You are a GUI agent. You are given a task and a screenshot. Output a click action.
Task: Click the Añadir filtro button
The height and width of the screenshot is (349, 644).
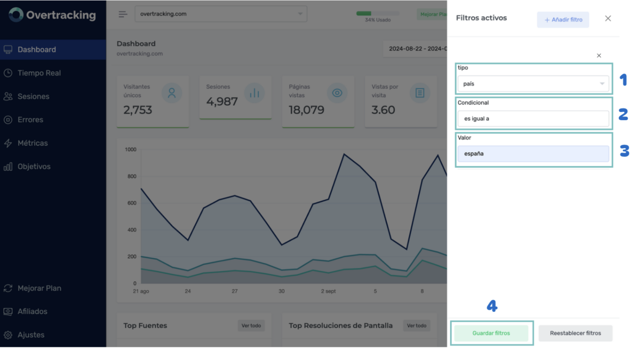click(563, 19)
